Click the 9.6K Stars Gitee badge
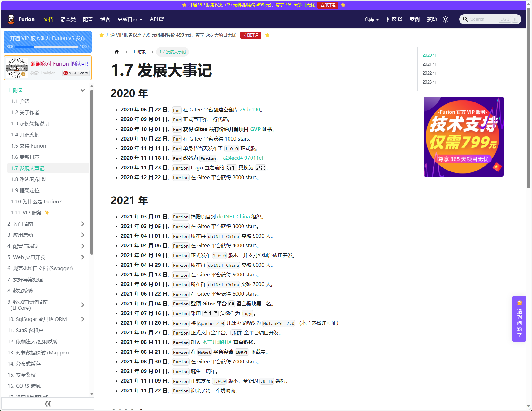 click(76, 73)
